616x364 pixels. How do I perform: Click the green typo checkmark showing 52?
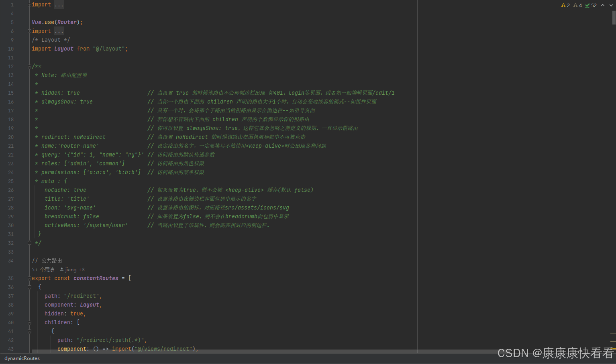tap(591, 5)
